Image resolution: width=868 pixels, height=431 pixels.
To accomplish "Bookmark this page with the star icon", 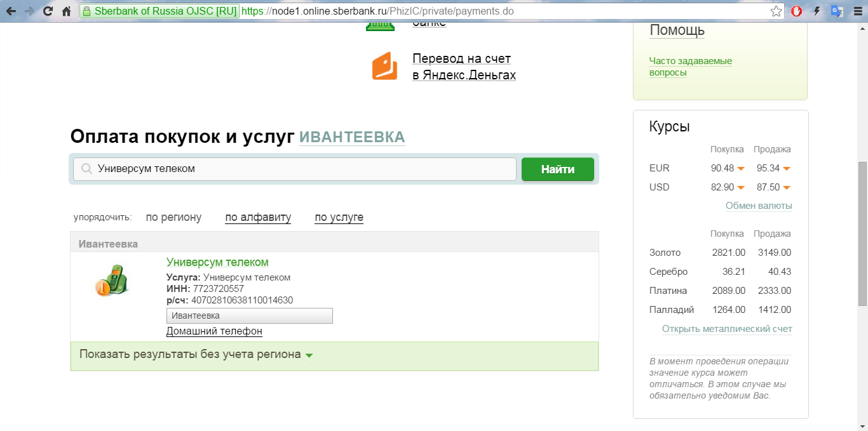I will [776, 11].
